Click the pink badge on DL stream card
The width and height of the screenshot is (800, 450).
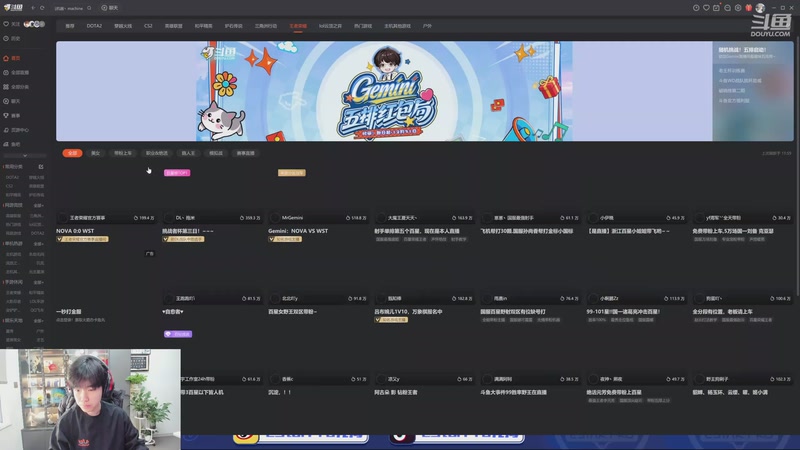coord(177,173)
